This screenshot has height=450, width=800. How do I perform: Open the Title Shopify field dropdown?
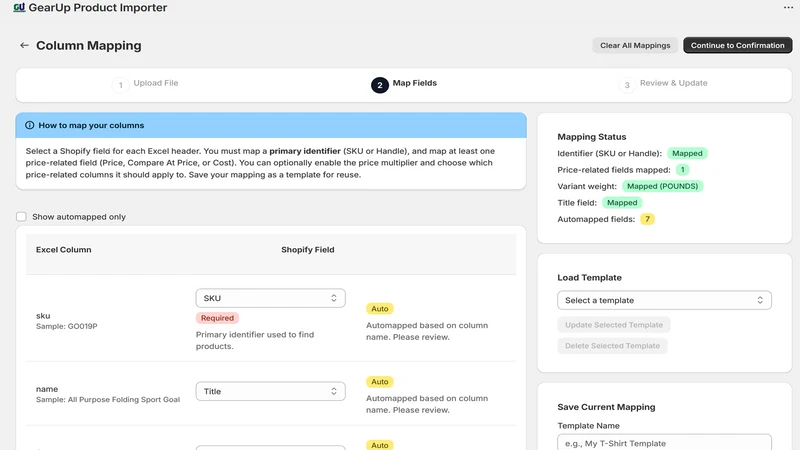pyautogui.click(x=270, y=391)
